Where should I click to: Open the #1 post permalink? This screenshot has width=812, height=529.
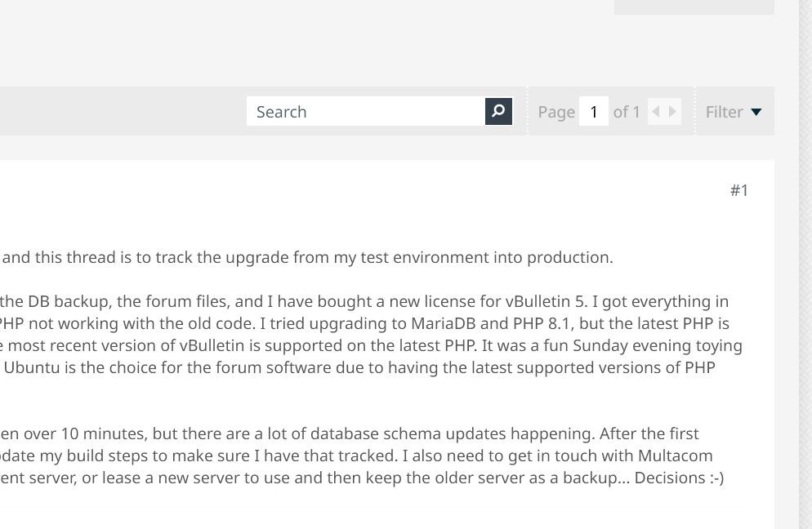tap(739, 190)
